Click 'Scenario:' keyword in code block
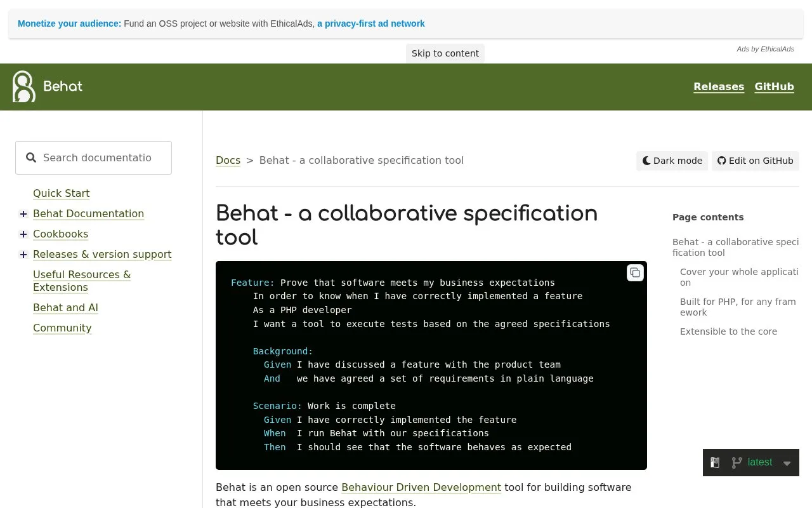The width and height of the screenshot is (812, 508). pos(277,406)
